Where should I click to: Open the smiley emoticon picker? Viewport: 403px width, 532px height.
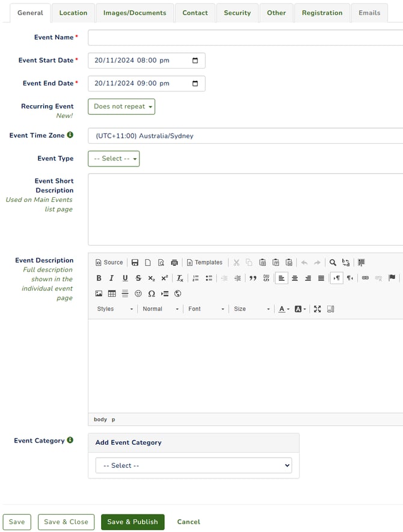tap(138, 294)
